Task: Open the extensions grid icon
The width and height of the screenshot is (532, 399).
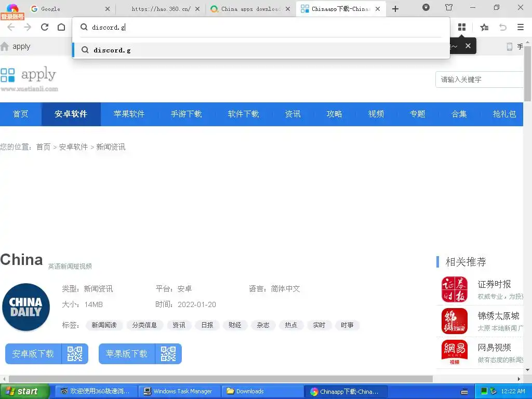Action: pos(462,27)
